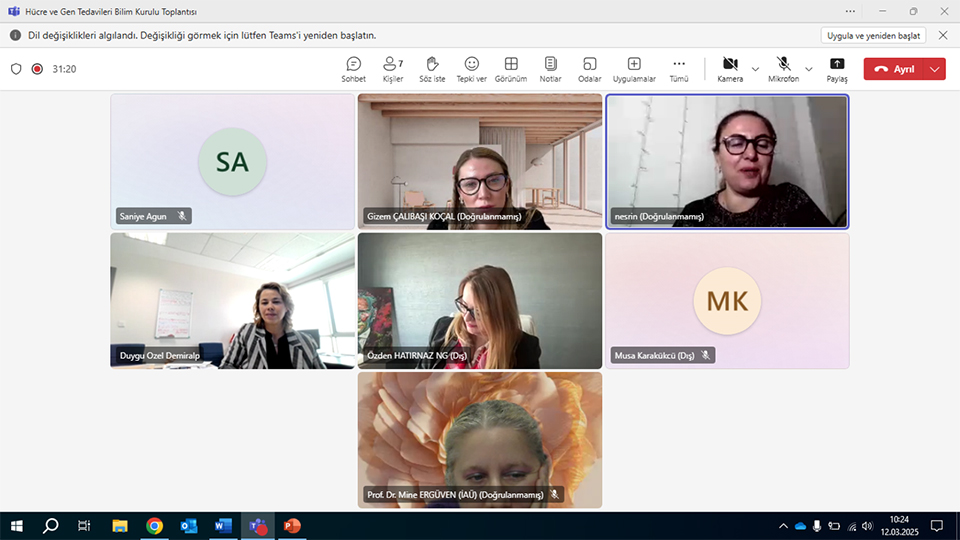This screenshot has height=540, width=960.
Task: Click Uygula ve yeniden başlat button
Action: pos(873,35)
